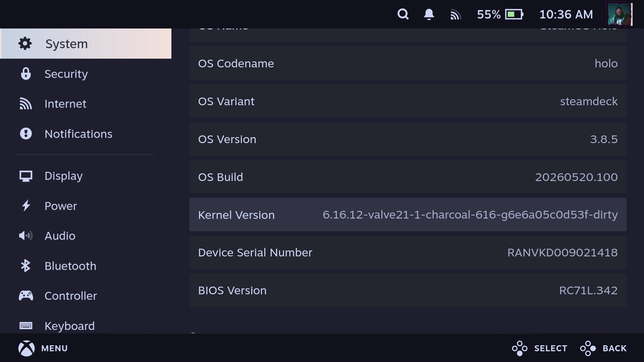This screenshot has width=644, height=362.
Task: Open Bluetooth settings
Action: pos(86,266)
